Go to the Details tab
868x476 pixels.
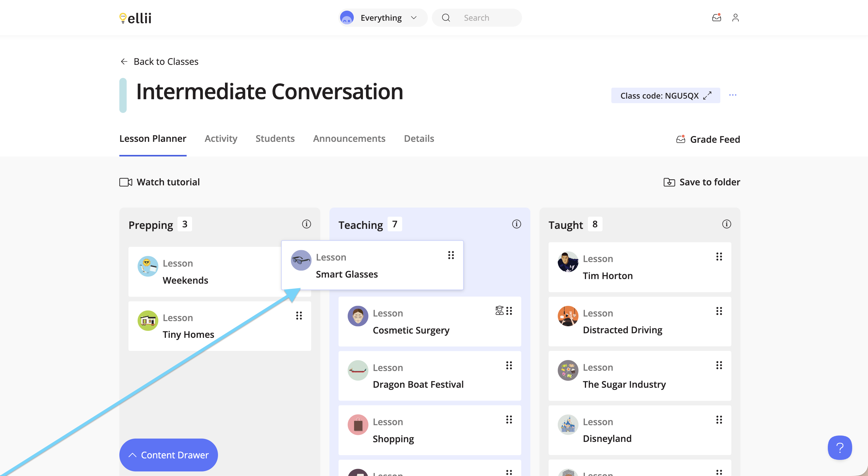click(x=419, y=138)
